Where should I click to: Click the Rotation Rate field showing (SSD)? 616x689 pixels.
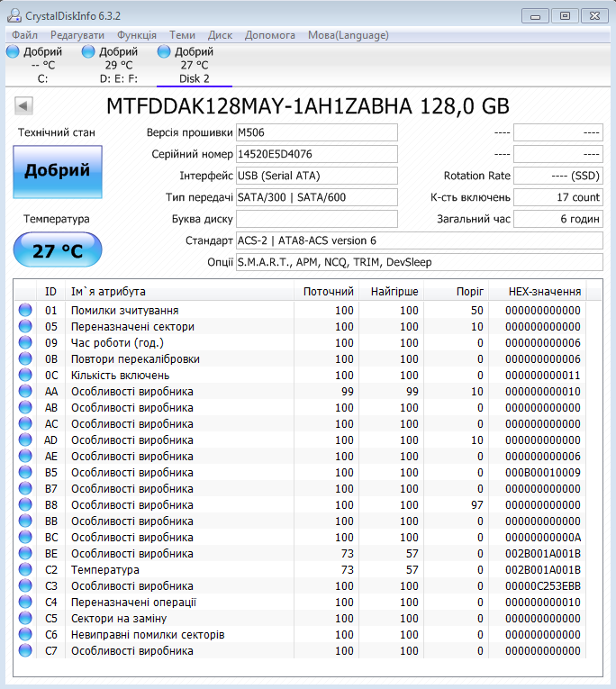pos(558,176)
